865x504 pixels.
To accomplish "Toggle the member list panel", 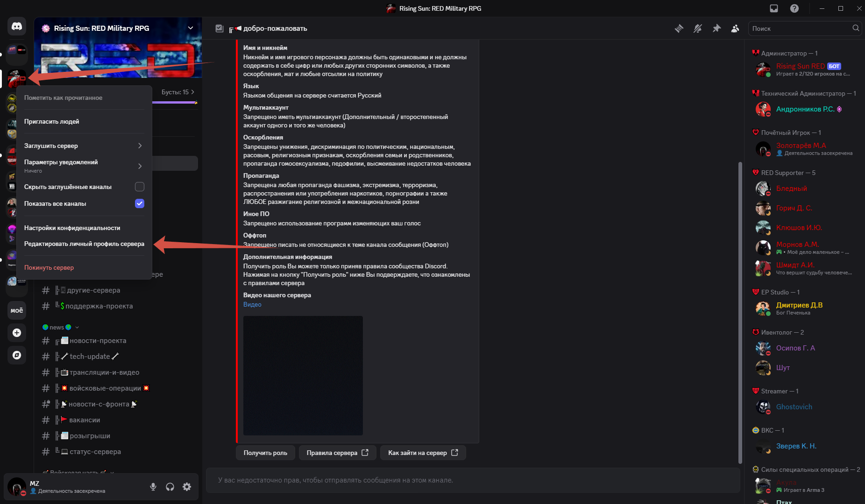I will click(x=735, y=28).
